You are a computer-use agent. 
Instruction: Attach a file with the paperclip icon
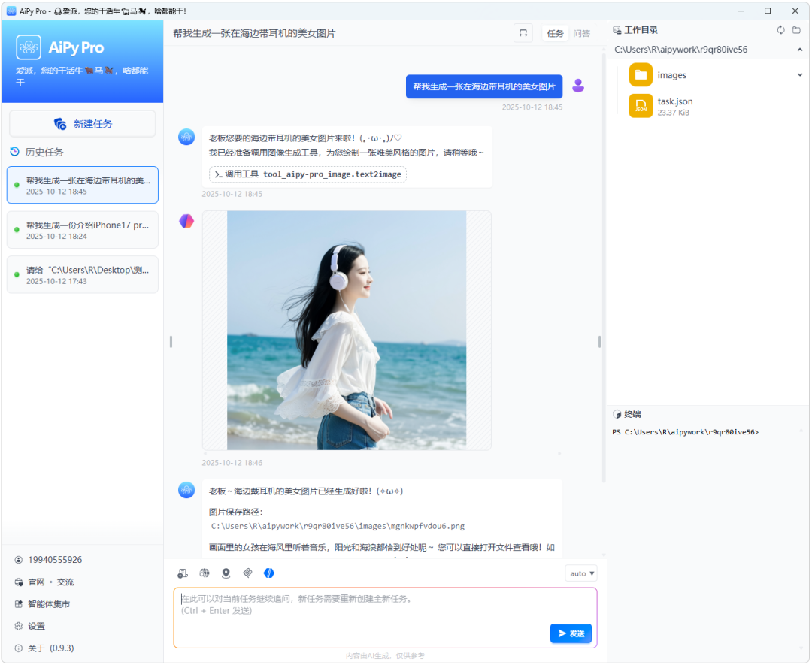[247, 573]
